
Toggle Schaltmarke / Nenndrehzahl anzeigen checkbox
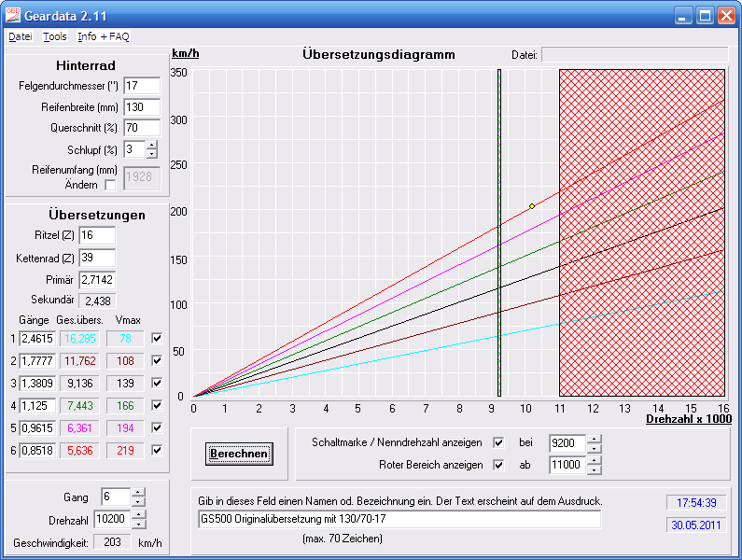[x=498, y=442]
